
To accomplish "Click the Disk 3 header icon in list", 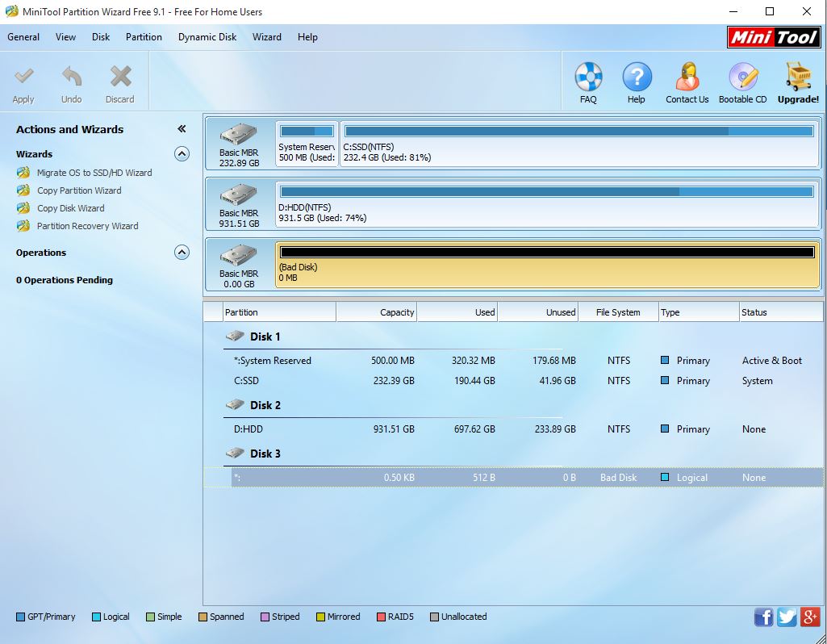I will click(x=236, y=453).
